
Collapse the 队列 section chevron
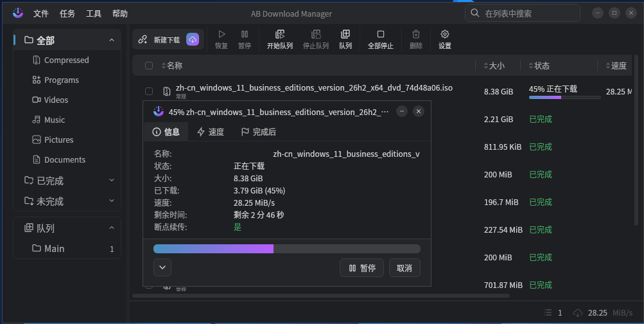coord(111,228)
